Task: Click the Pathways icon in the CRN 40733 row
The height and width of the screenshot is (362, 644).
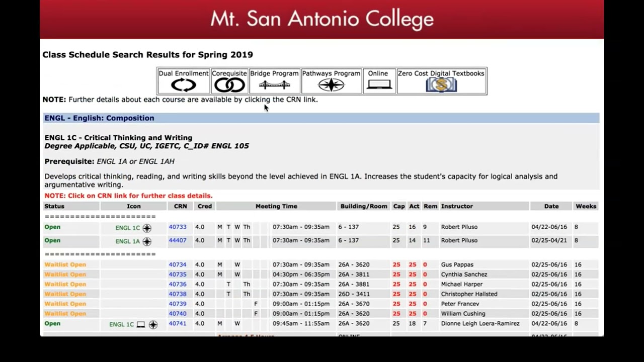Action: pyautogui.click(x=147, y=228)
